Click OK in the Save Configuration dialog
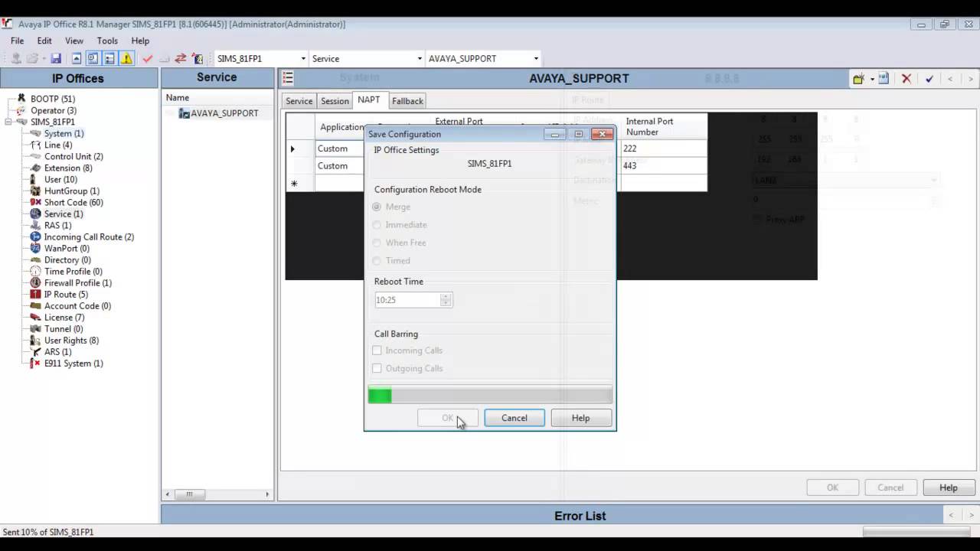The image size is (980, 551). (x=448, y=418)
